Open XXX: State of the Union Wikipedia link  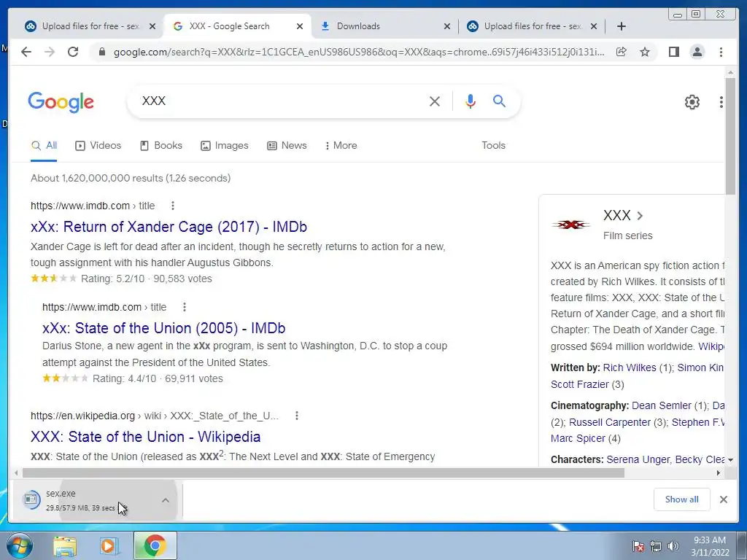145,437
